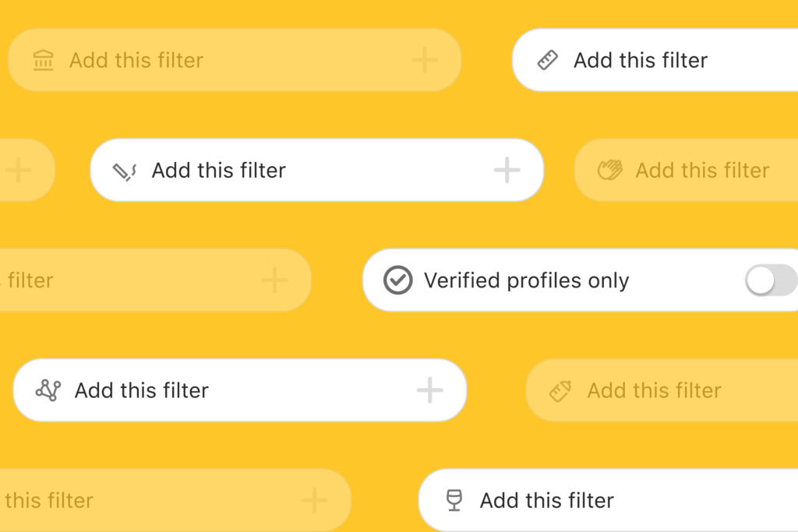Click the smoking cigarette icon on the white pill
The width and height of the screenshot is (798, 532).
122,170
